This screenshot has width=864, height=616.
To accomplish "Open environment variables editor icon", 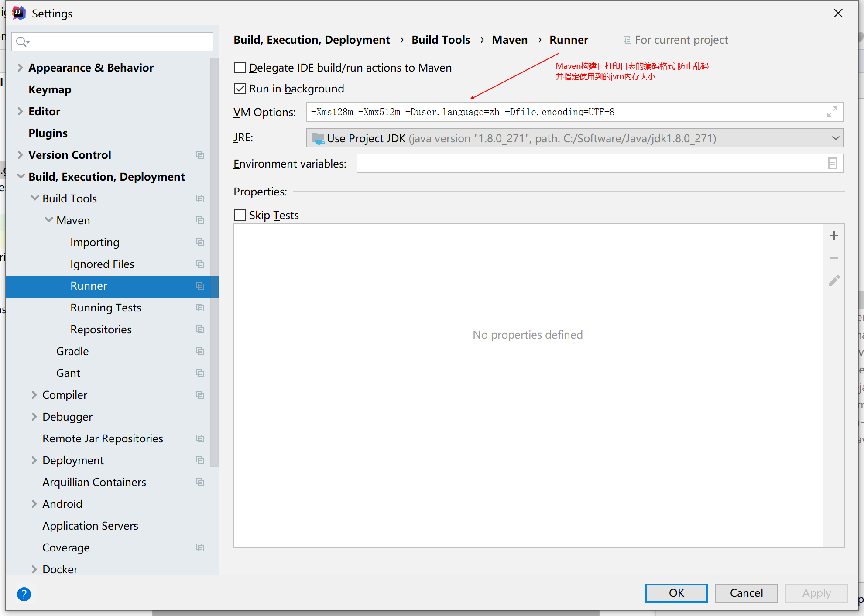I will point(832,164).
